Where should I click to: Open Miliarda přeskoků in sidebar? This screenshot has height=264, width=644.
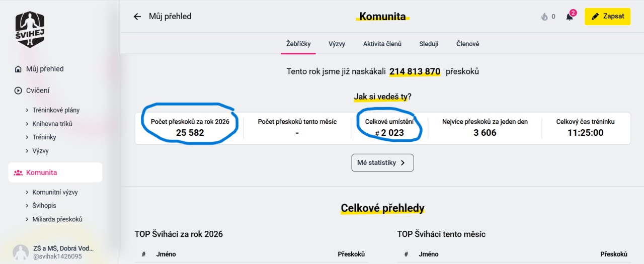click(x=57, y=219)
